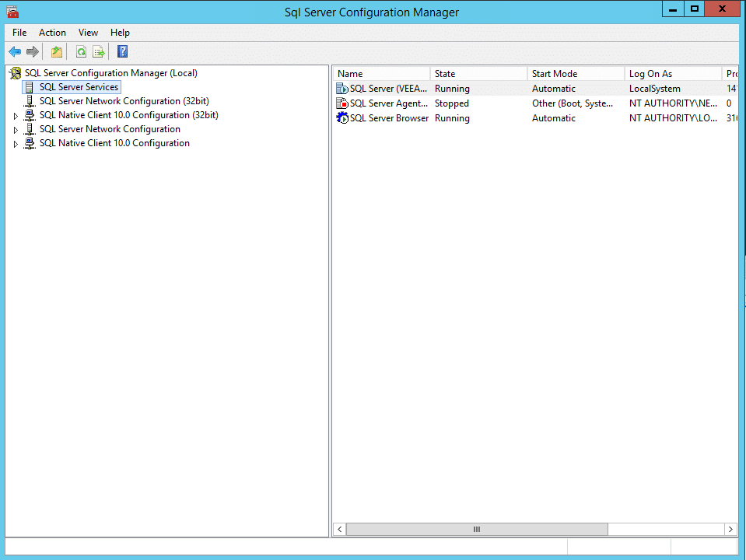The image size is (746, 560).
Task: Sort services by the State column header
Action: point(478,74)
